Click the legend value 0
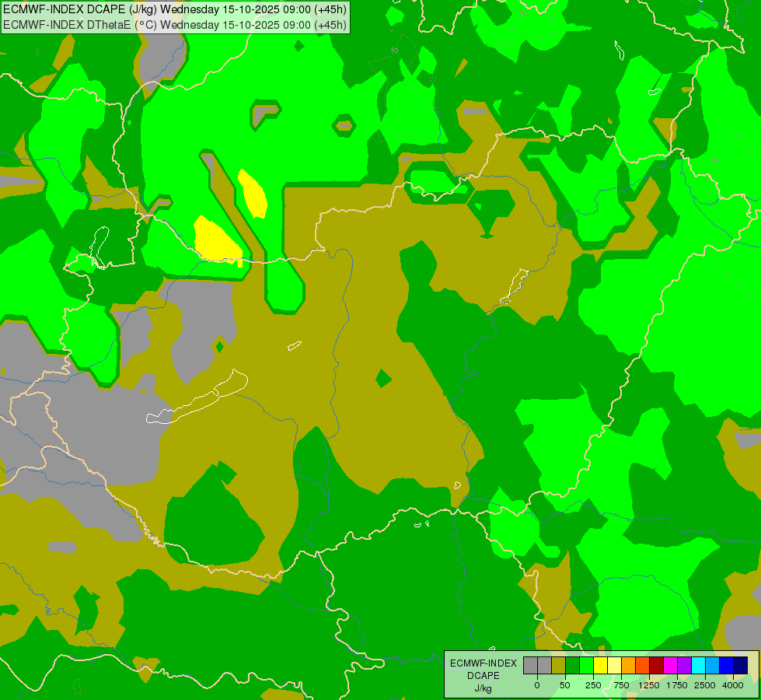The image size is (761, 700). click(537, 685)
